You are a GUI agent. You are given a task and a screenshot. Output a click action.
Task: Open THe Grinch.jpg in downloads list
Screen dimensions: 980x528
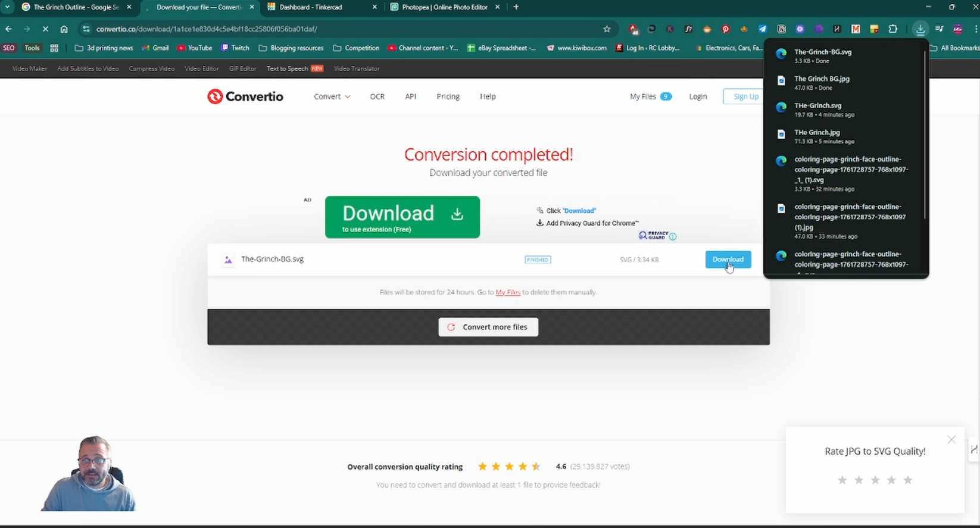(845, 136)
